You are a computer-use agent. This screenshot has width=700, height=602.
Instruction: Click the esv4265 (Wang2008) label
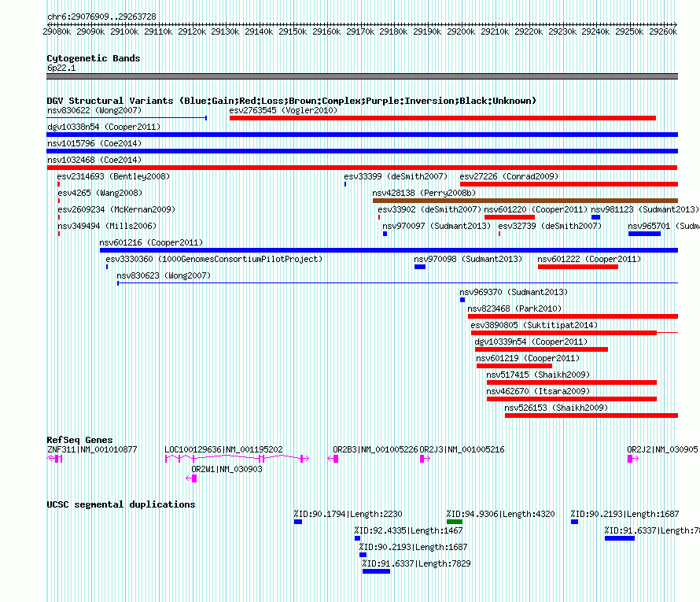(x=100, y=193)
